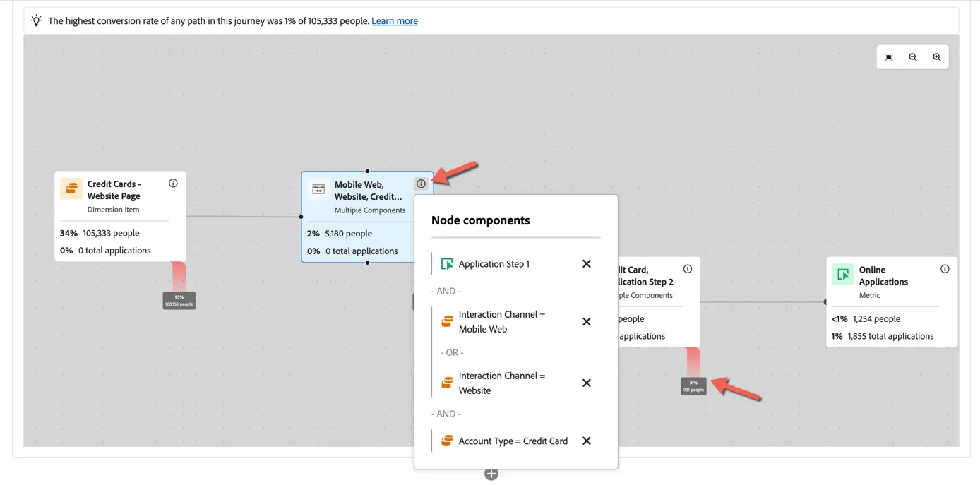The height and width of the screenshot is (485, 980).
Task: Click the Account Type = Credit Card label
Action: pyautogui.click(x=513, y=441)
